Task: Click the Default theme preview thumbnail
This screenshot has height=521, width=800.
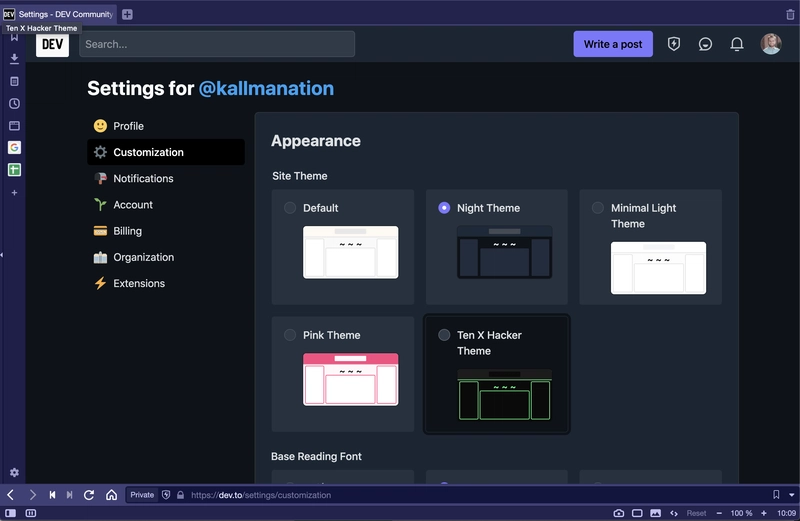Action: 351,252
